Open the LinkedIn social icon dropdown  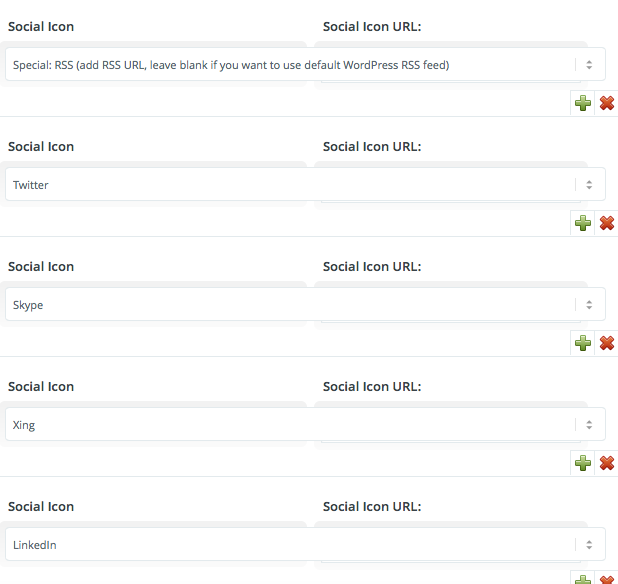click(305, 544)
